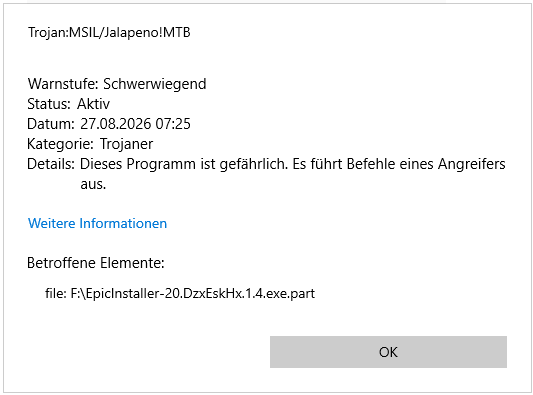
Task: Click the trailing word aus. in details
Action: click(x=93, y=185)
